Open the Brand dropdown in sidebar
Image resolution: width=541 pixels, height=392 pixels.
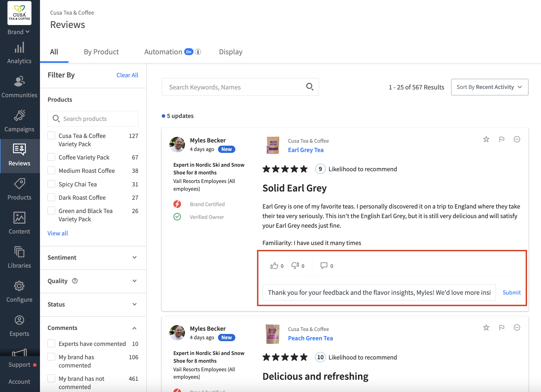coord(18,32)
